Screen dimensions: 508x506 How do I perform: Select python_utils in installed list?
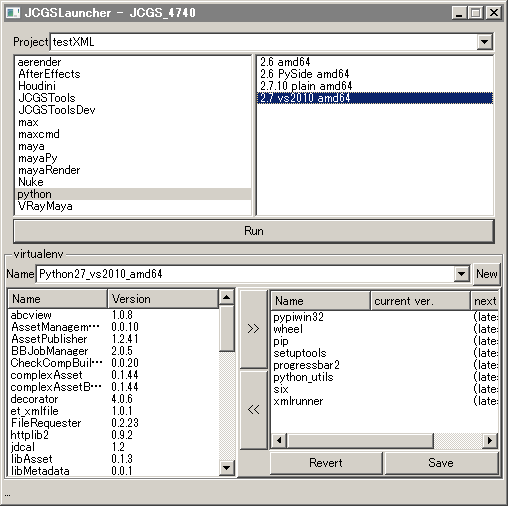[385, 377]
